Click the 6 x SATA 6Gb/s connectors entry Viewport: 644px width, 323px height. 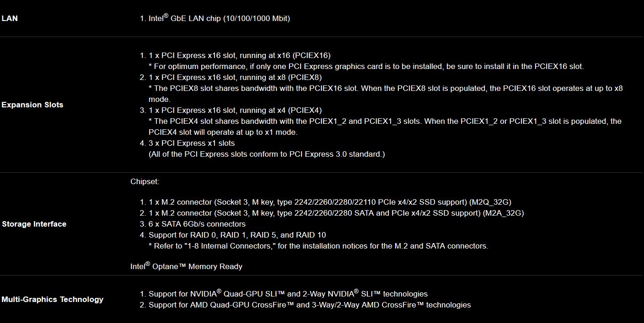point(197,224)
